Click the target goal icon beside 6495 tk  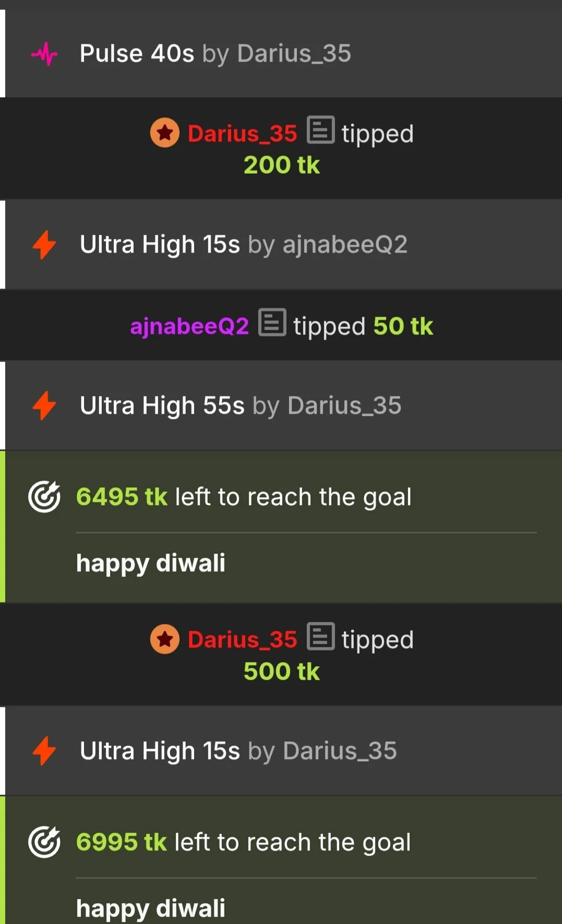pos(44,497)
